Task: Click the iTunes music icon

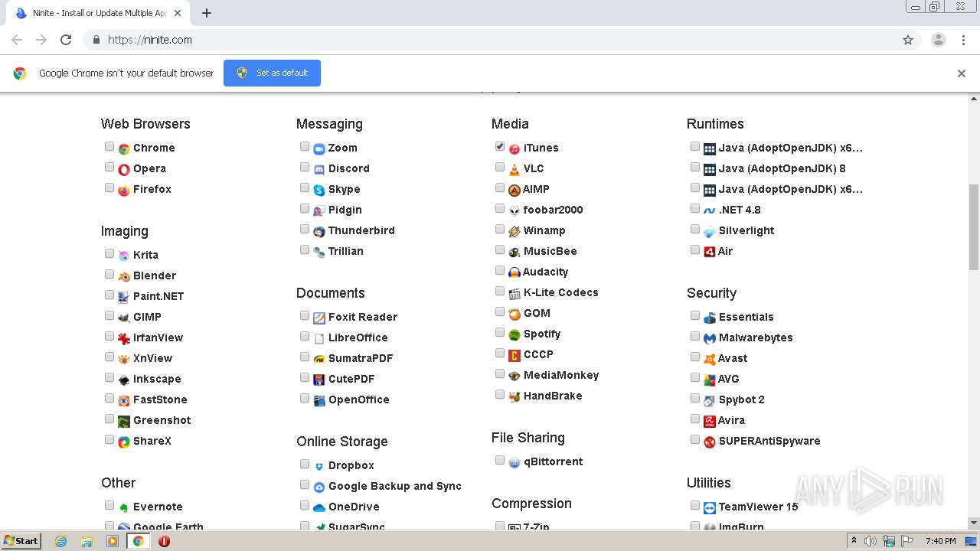Action: coord(514,148)
